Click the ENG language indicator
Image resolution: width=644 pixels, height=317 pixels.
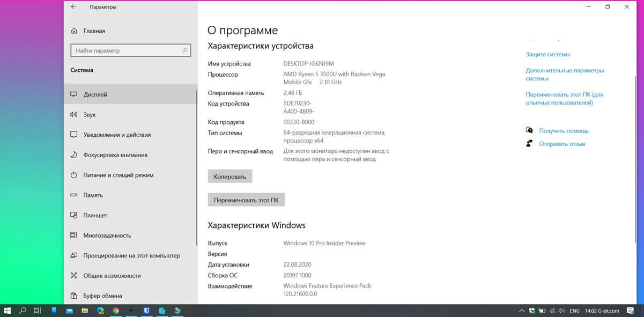574,311
